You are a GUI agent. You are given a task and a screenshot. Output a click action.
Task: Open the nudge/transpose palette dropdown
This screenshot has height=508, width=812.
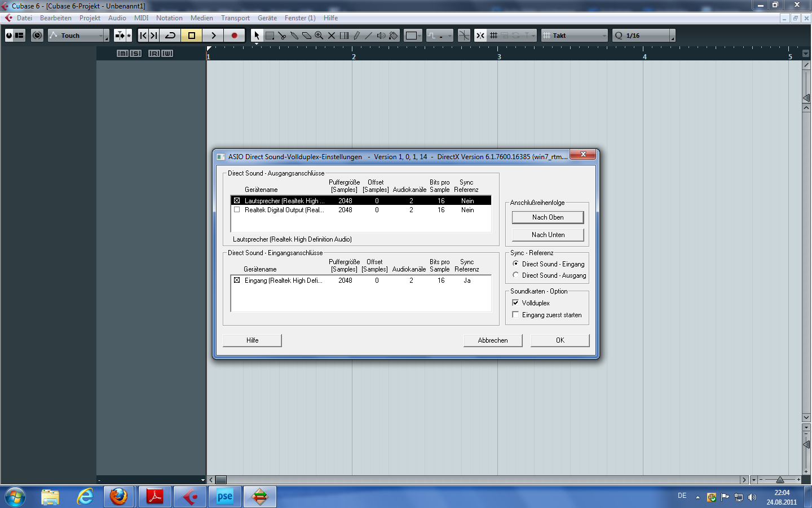pos(440,36)
